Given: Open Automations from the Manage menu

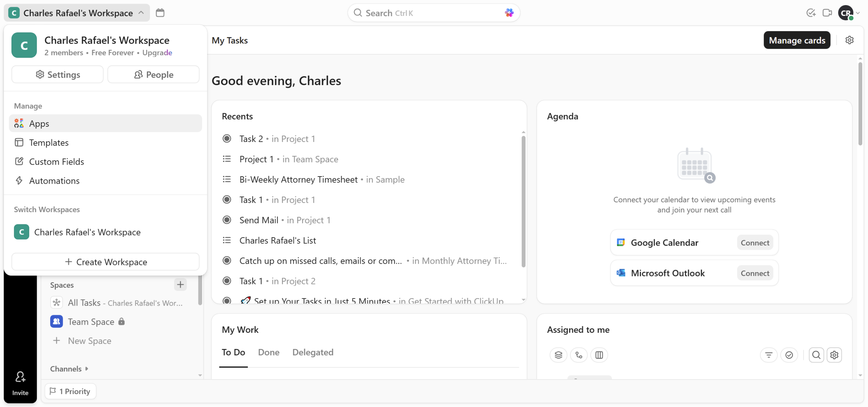Looking at the screenshot, I should coord(54,181).
